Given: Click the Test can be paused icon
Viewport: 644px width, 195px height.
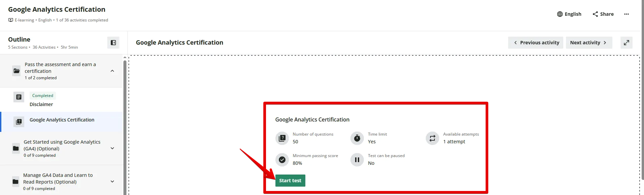Looking at the screenshot, I should (357, 160).
